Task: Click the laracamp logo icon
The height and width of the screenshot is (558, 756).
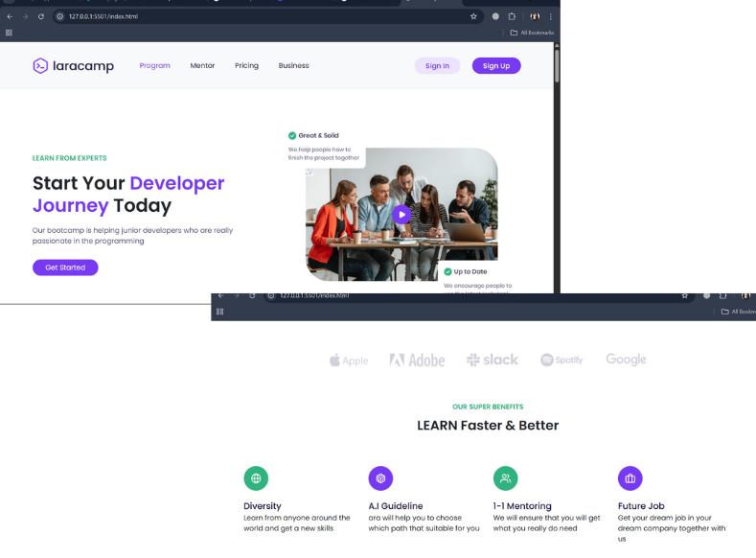Action: pos(40,65)
